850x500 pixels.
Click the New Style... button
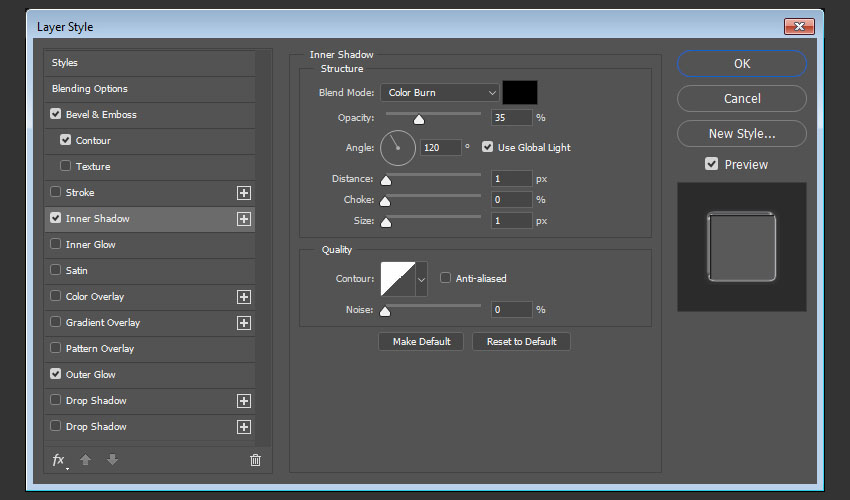[741, 133]
